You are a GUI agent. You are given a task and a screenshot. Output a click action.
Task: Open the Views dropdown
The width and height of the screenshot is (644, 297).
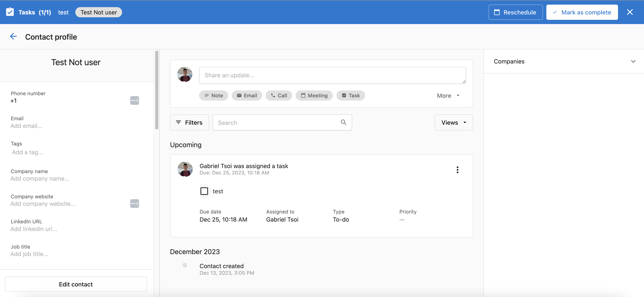coord(454,122)
